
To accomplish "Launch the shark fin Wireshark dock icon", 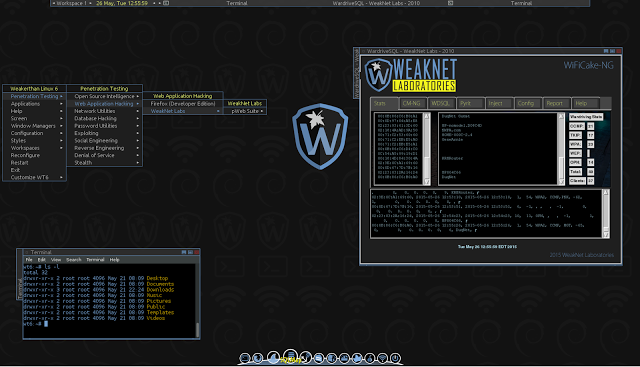I will pos(273,357).
